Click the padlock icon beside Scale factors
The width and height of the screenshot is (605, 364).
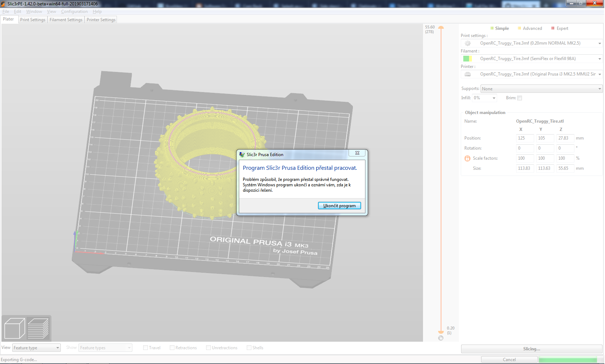pyautogui.click(x=467, y=158)
